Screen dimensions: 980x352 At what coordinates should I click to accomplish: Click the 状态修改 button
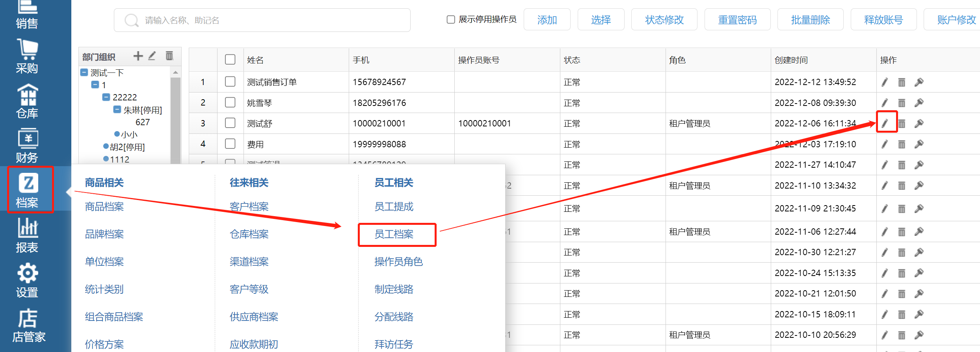(x=664, y=20)
